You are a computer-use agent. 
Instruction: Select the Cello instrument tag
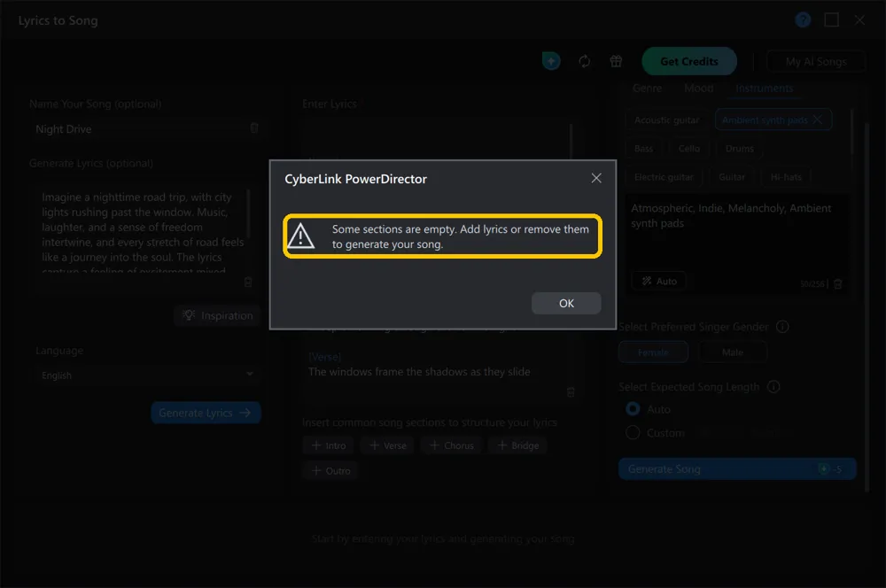688,149
